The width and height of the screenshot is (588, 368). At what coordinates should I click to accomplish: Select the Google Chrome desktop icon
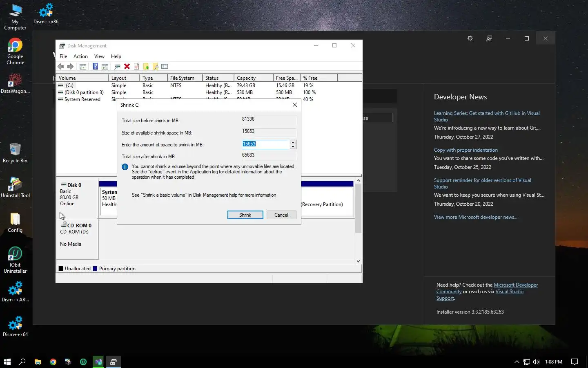[x=15, y=52]
